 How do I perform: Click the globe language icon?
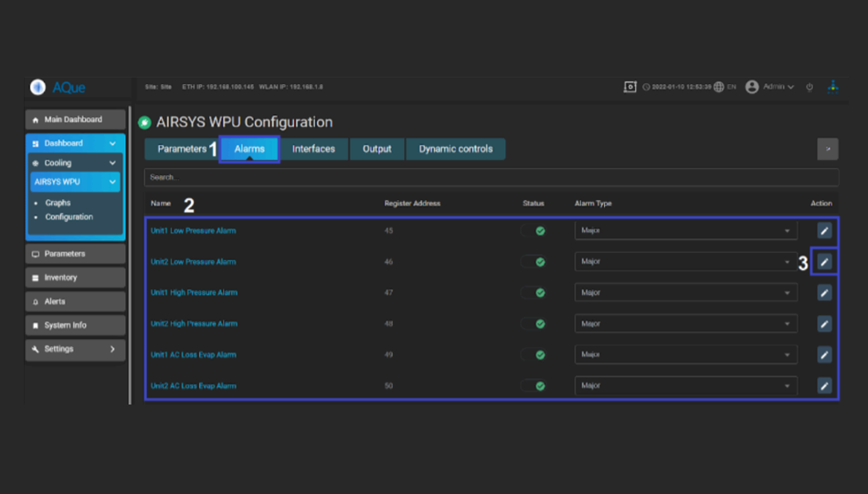(x=719, y=88)
